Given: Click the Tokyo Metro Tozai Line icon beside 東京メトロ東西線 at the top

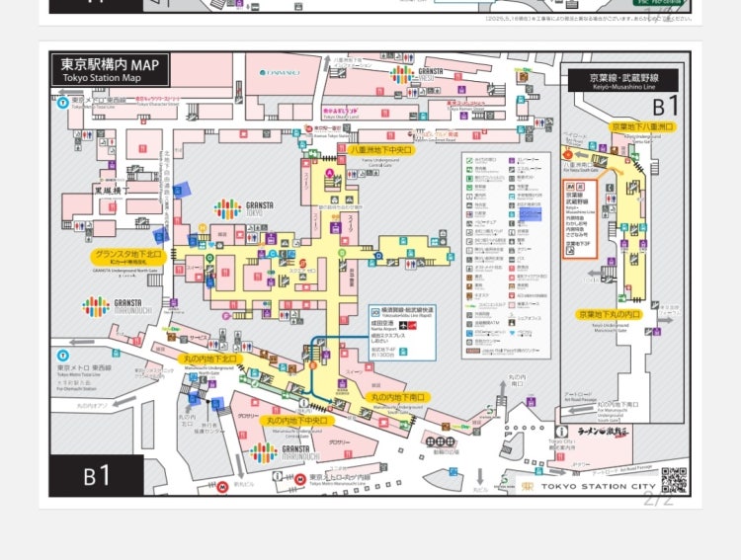Looking at the screenshot, I should click(62, 103).
